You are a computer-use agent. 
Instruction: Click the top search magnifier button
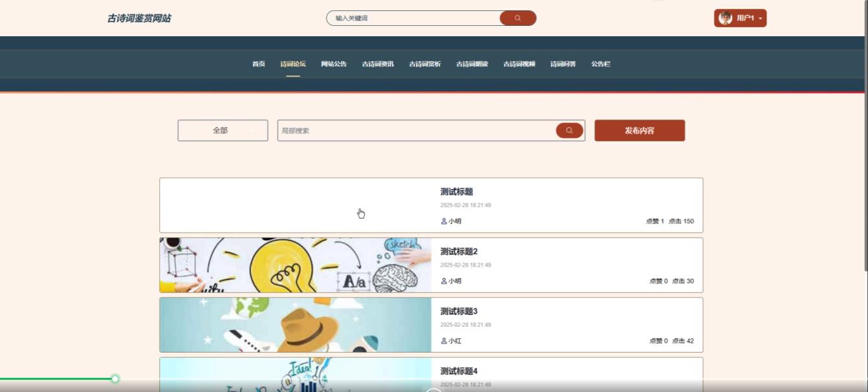click(517, 18)
